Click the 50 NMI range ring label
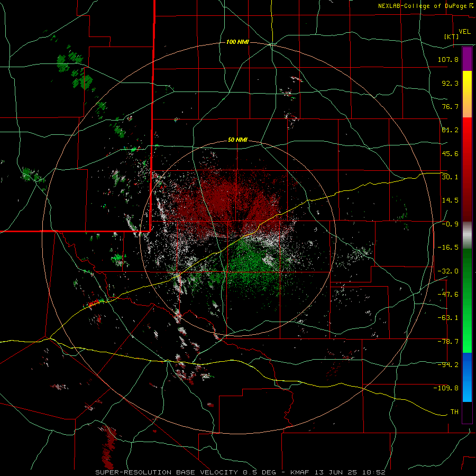This screenshot has height=476, width=476. [x=237, y=140]
